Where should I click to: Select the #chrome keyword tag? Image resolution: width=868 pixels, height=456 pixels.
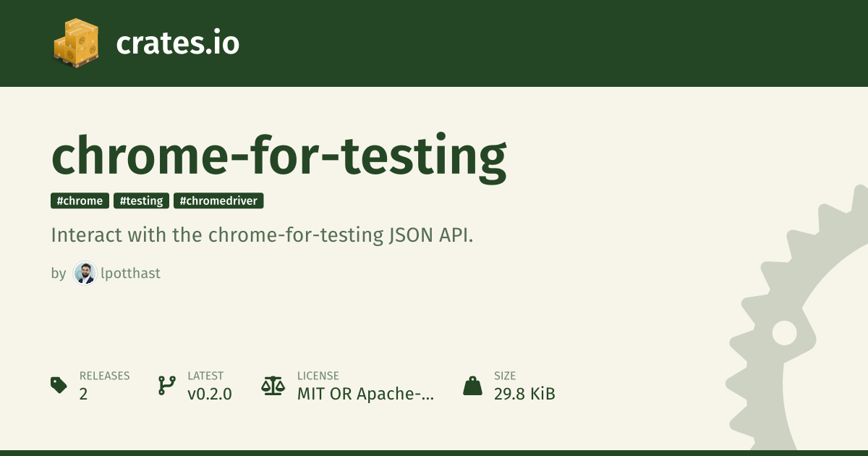pyautogui.click(x=80, y=200)
